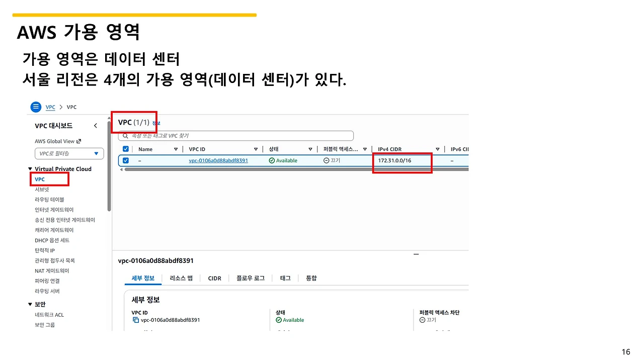Image resolution: width=644 pixels, height=362 pixels.
Task: Switch to the 태그 tab
Action: click(285, 278)
